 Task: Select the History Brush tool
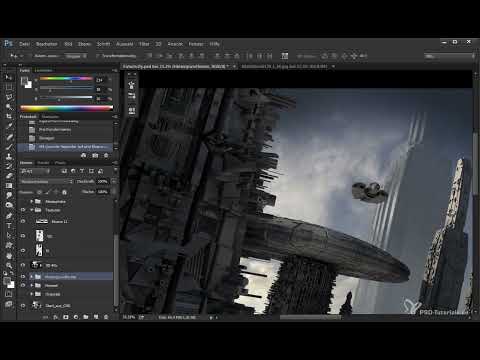tap(9, 166)
